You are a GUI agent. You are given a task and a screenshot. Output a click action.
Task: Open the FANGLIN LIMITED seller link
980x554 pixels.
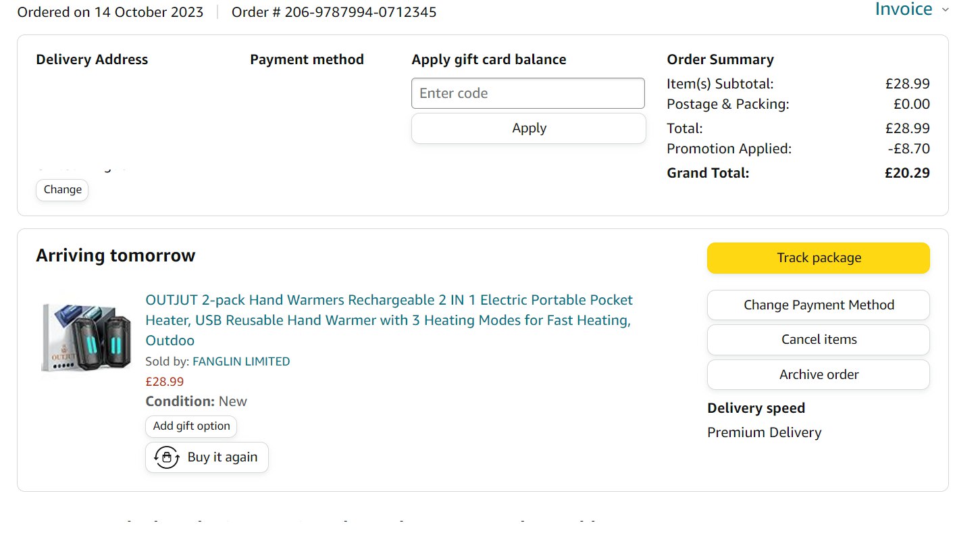pos(241,361)
